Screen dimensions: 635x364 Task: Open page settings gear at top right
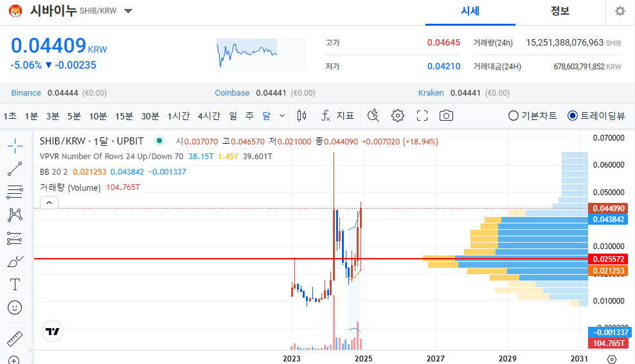pos(620,11)
